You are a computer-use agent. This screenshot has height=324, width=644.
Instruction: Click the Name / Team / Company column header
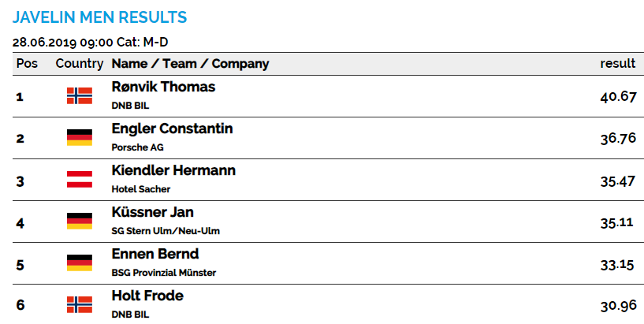[x=190, y=64]
